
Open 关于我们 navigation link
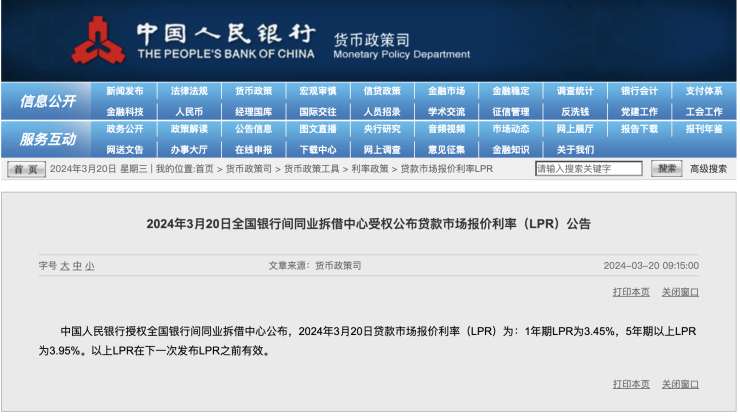coord(575,149)
